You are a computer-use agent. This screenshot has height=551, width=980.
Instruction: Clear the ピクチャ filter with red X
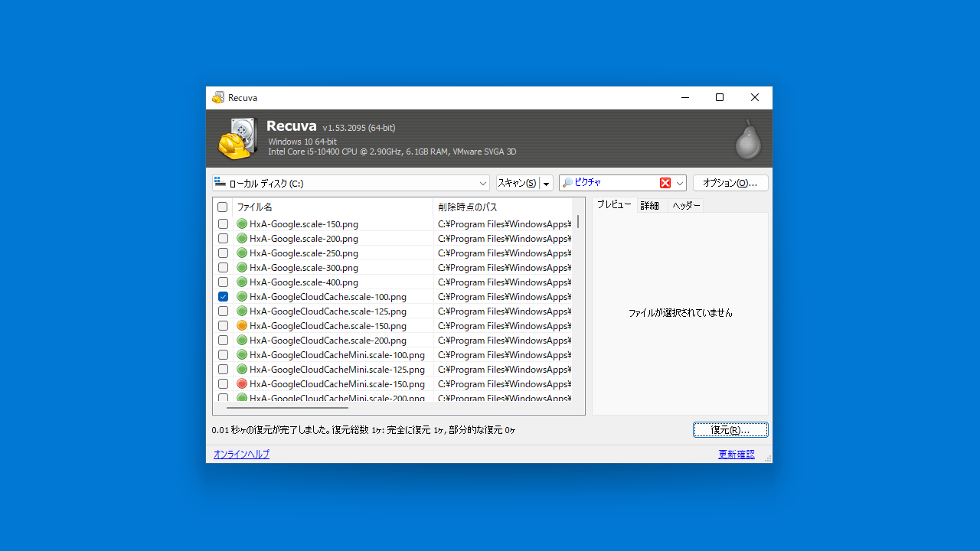[665, 183]
